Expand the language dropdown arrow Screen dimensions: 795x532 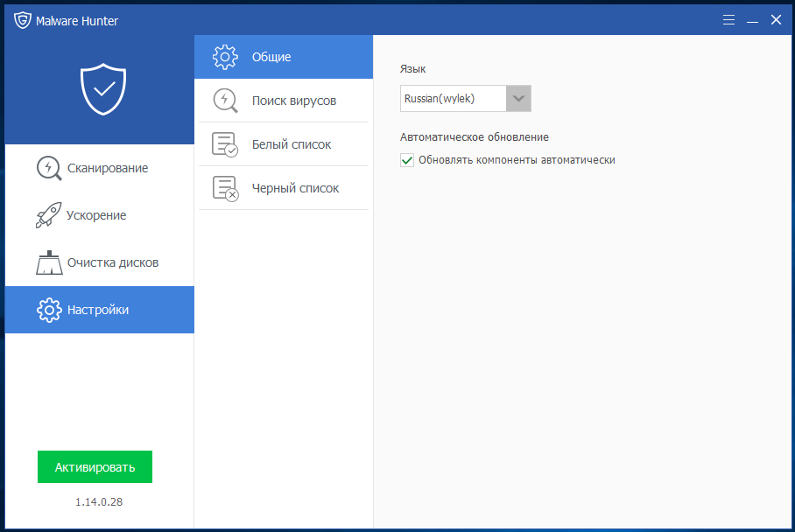click(518, 98)
